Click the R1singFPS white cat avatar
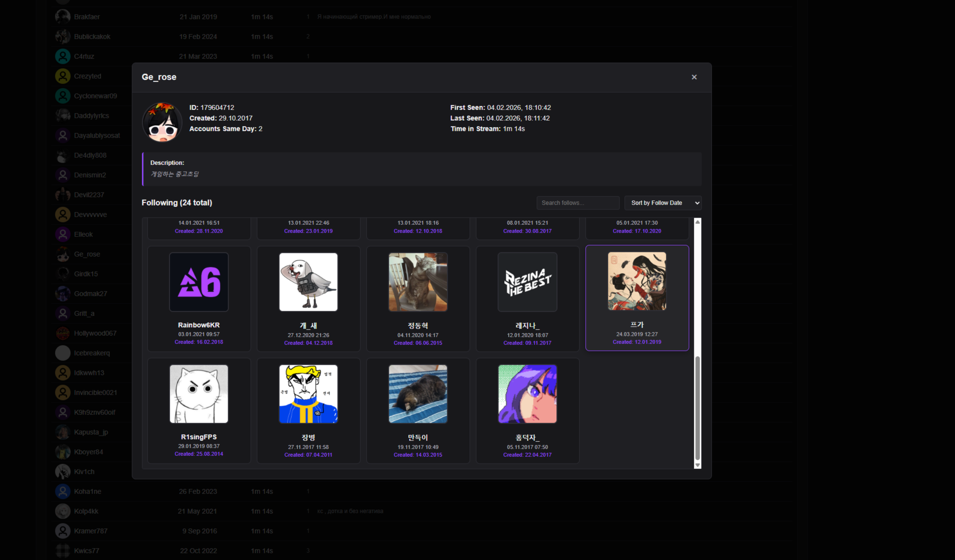The height and width of the screenshot is (560, 955). pyautogui.click(x=199, y=394)
